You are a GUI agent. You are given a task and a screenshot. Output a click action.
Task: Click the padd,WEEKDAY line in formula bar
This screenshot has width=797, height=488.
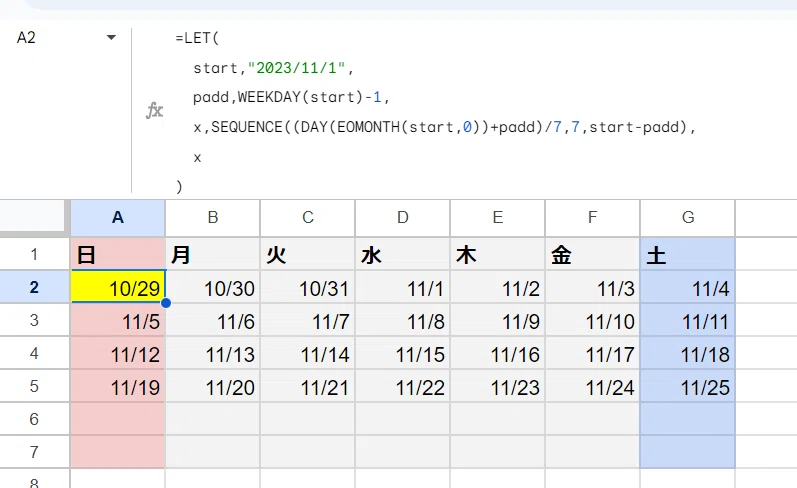(x=291, y=97)
